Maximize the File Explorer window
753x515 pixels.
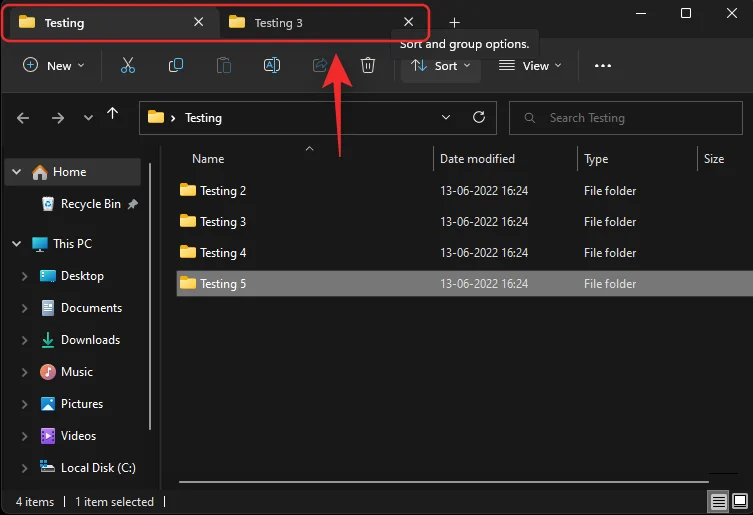point(686,13)
